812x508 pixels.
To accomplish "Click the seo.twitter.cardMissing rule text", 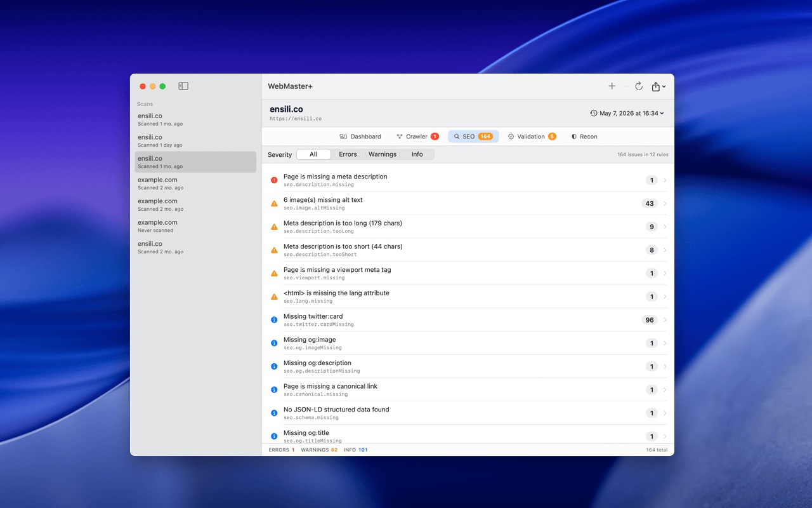I will coord(318,324).
